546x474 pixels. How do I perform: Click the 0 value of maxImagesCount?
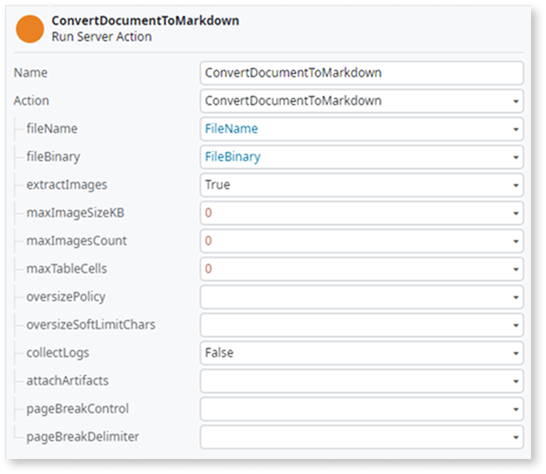pyautogui.click(x=208, y=241)
